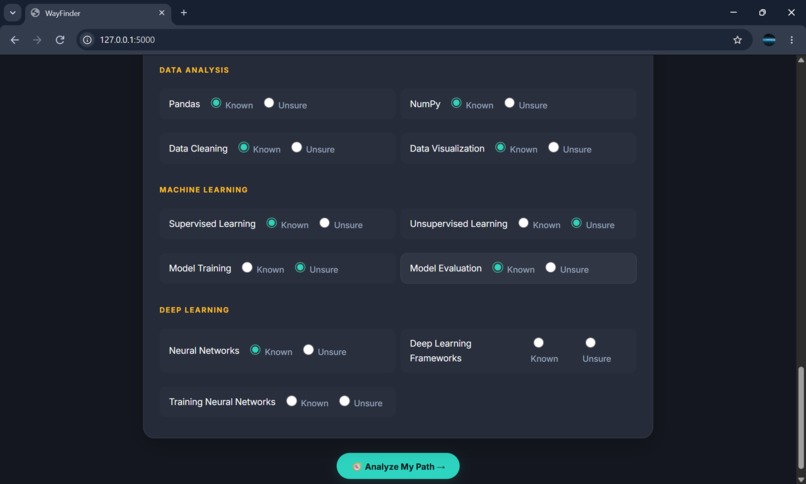Open the Chrome three-dot menu

click(792, 40)
